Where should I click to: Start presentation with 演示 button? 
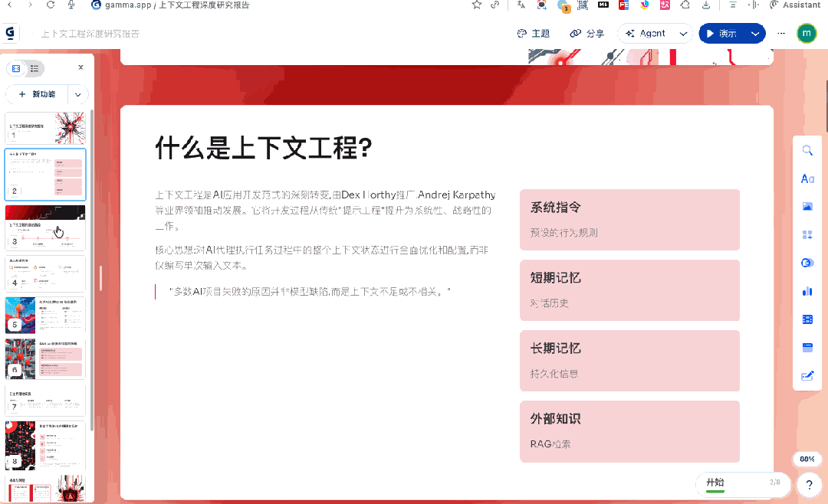click(x=721, y=34)
